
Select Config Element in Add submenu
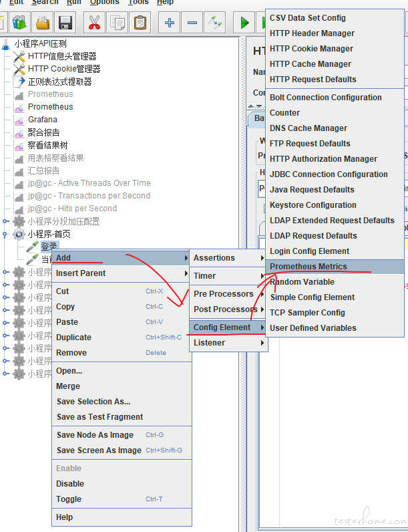(x=228, y=327)
